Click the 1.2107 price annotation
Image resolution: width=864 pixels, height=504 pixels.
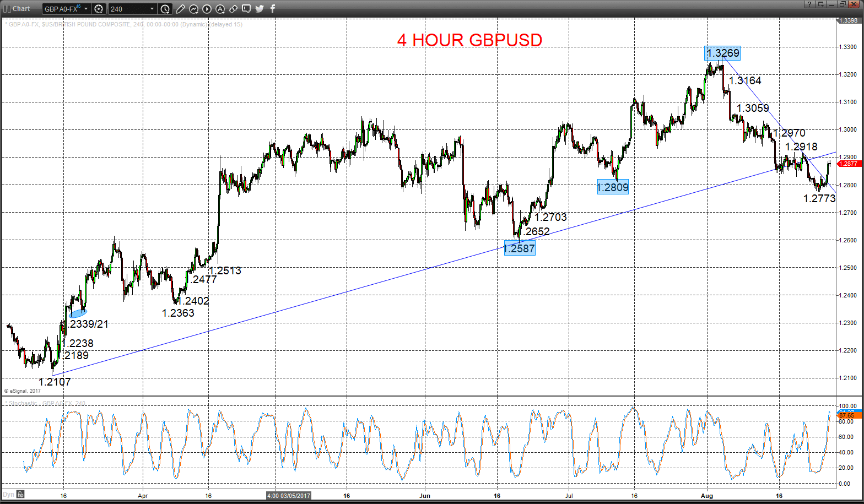tap(55, 382)
